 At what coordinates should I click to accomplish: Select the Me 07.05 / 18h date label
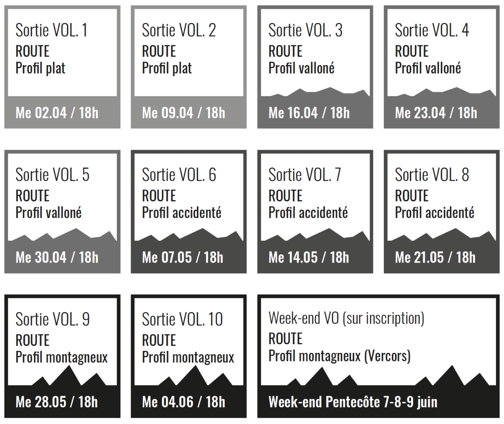tap(182, 257)
